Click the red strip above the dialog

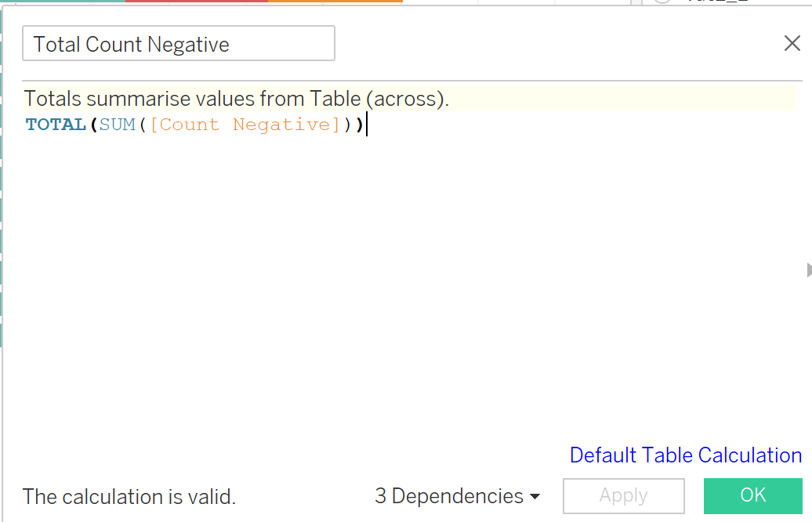tap(196, 1)
